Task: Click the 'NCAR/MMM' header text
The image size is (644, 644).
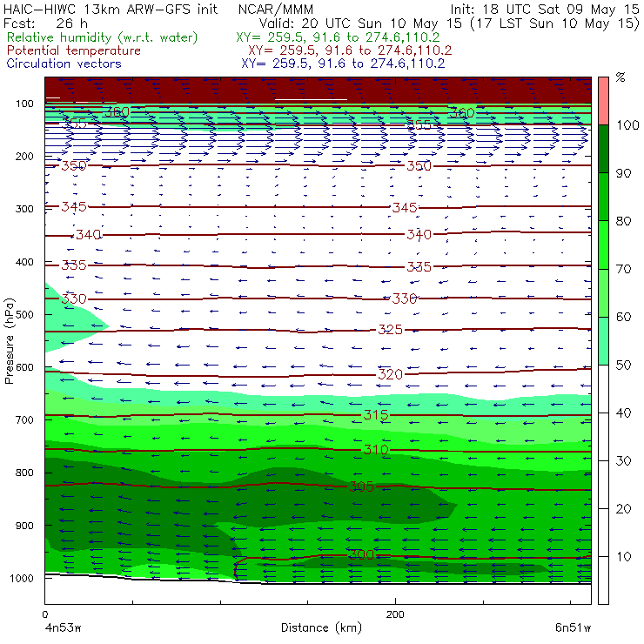Action: 276,9
